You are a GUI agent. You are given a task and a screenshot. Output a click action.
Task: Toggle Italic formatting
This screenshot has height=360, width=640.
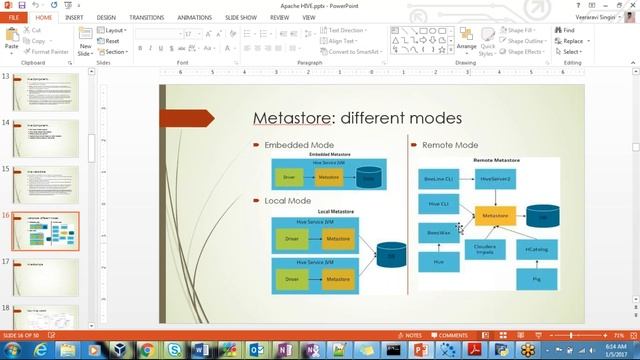[x=150, y=48]
